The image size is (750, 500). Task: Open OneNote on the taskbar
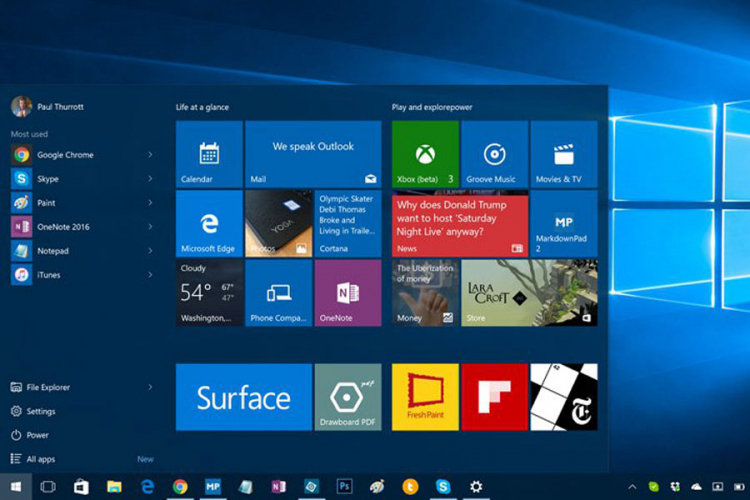(279, 487)
